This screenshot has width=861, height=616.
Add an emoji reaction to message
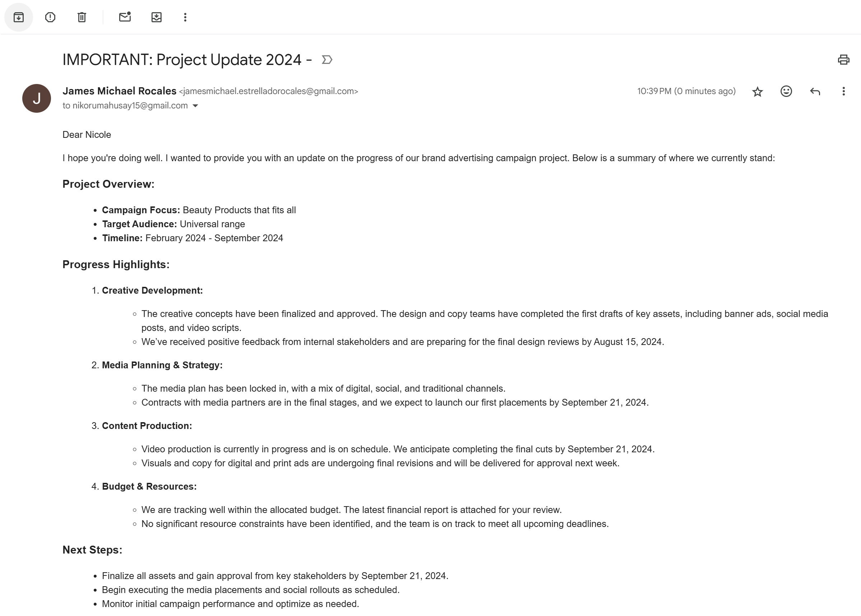(786, 92)
